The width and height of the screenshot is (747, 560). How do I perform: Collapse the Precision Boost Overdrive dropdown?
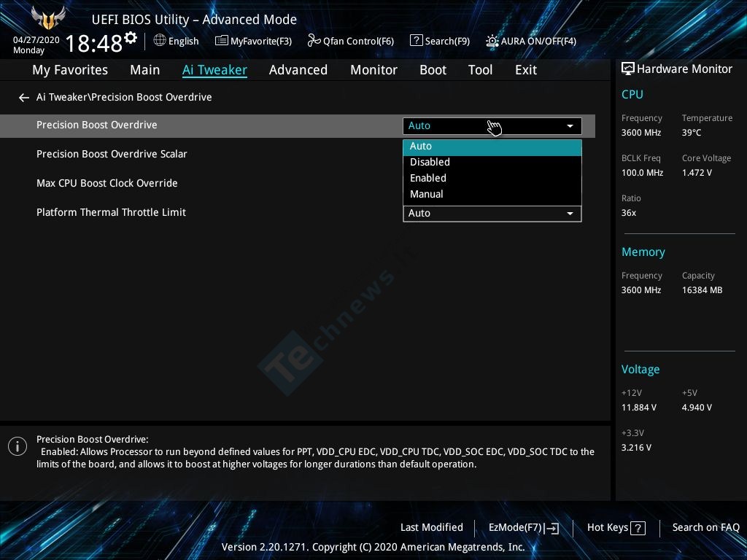click(x=492, y=125)
